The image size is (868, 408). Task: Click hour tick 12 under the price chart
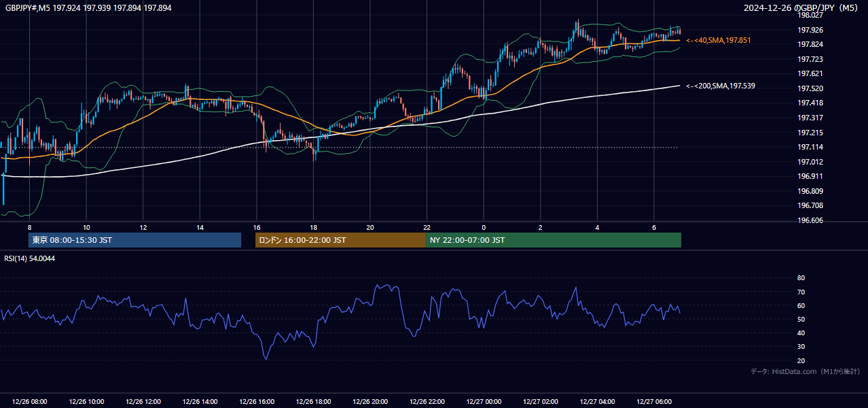[143, 228]
